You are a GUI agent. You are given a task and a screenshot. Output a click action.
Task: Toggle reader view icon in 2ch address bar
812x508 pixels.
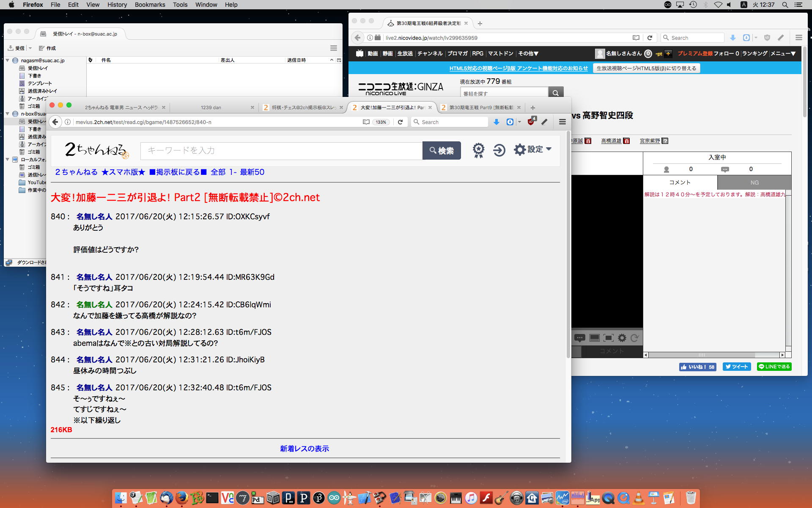pos(366,122)
